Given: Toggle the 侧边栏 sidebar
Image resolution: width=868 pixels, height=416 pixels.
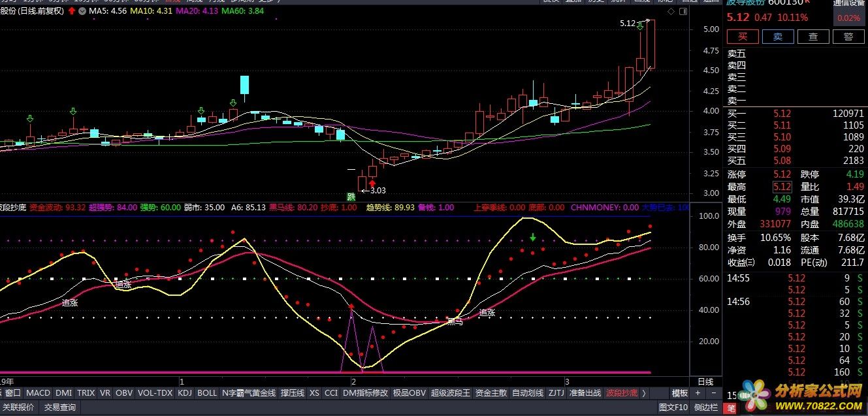Looking at the screenshot, I should click(x=706, y=408).
